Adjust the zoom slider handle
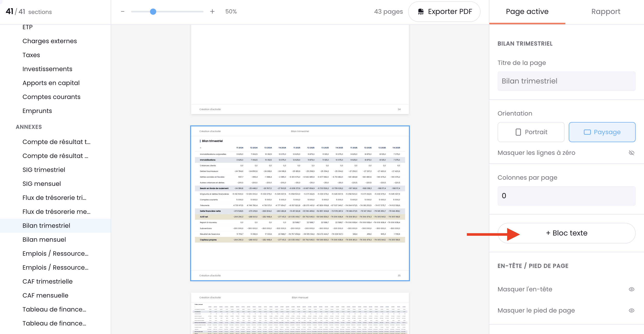Viewport: 644px width, 334px height. pos(153,12)
